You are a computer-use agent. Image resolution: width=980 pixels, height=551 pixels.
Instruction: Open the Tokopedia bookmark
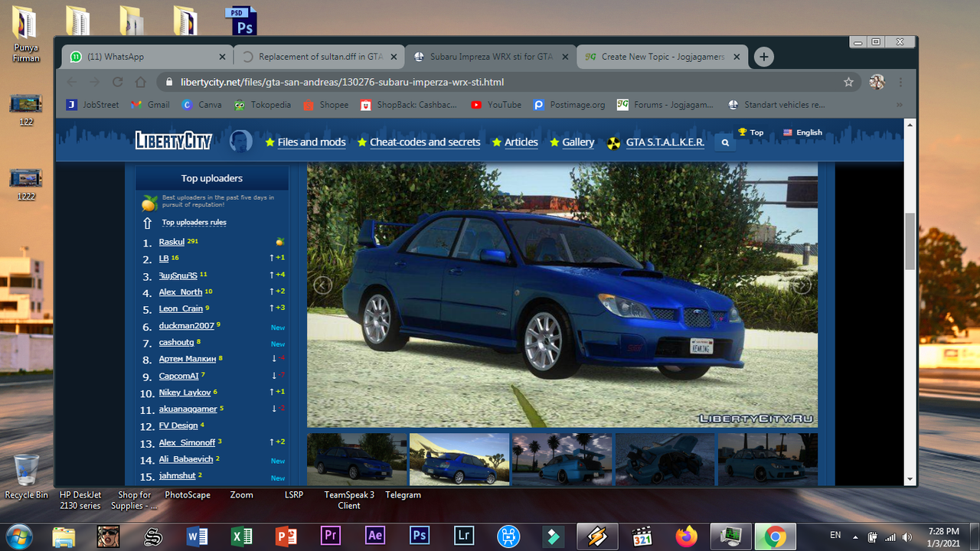262,105
